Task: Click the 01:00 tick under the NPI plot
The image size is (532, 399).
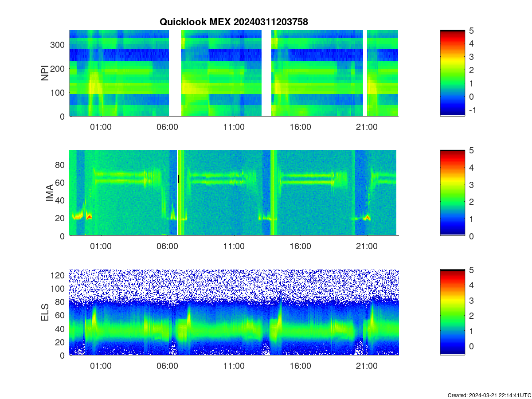Action: (x=101, y=127)
